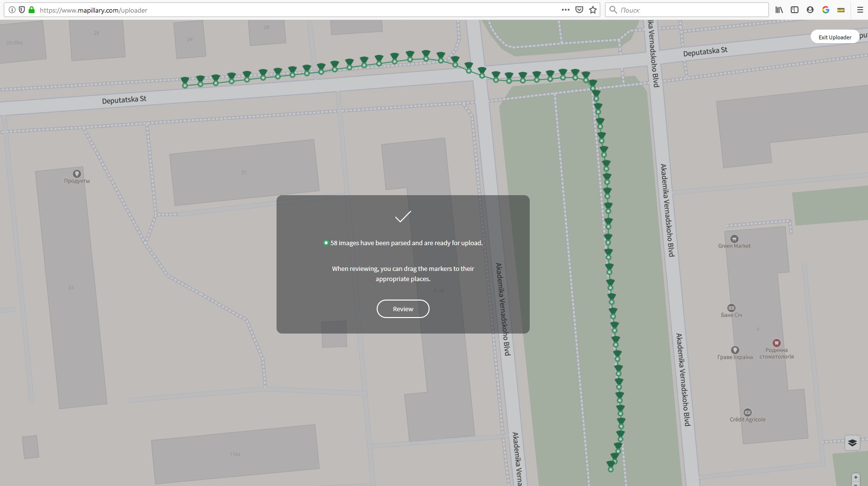868x486 pixels.
Task: Open Firefox page actions three-dots menu
Action: tap(565, 10)
